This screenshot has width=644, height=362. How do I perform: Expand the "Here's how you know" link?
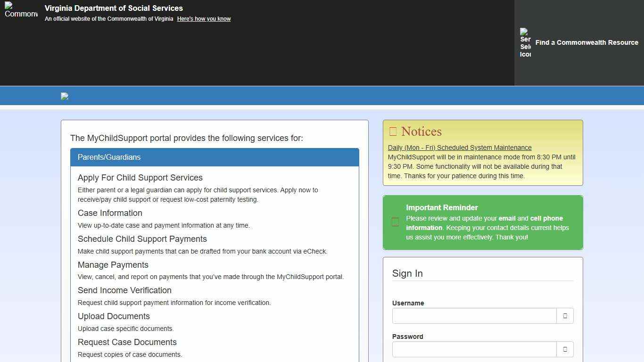(x=204, y=19)
